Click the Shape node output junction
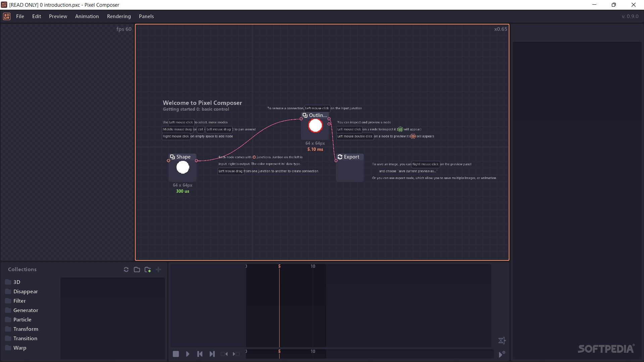The height and width of the screenshot is (362, 644). click(196, 161)
